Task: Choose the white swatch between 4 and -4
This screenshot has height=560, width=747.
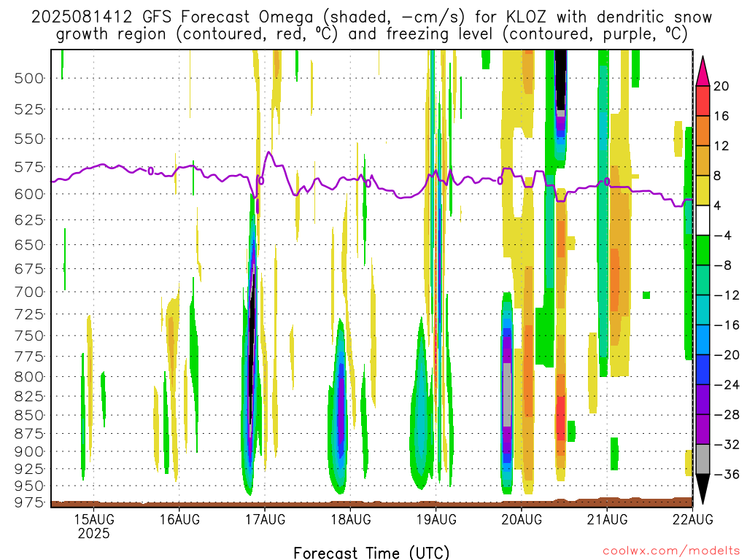Action: pyautogui.click(x=703, y=220)
